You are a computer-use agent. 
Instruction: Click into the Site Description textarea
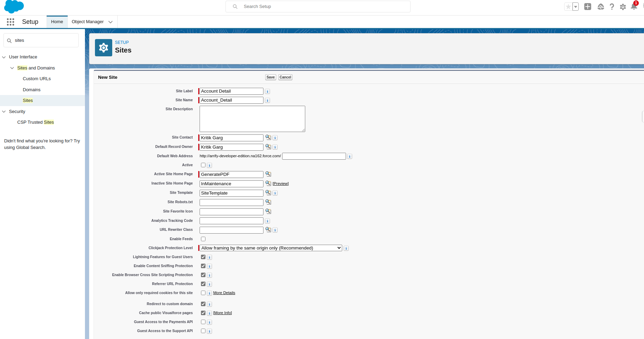252,119
